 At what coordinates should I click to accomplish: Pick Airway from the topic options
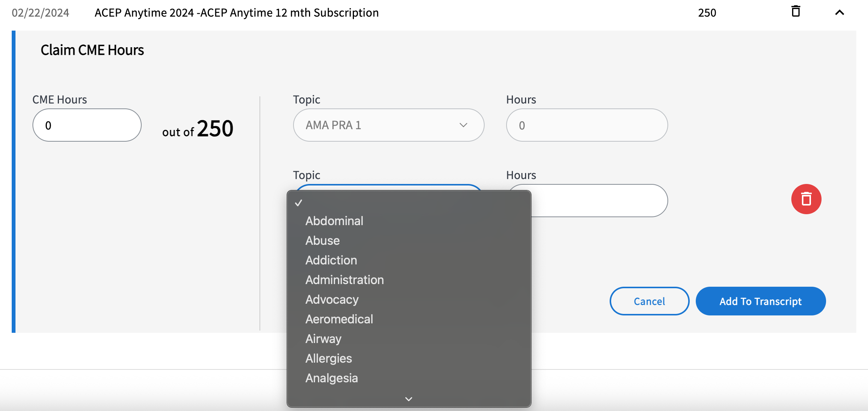tap(323, 339)
